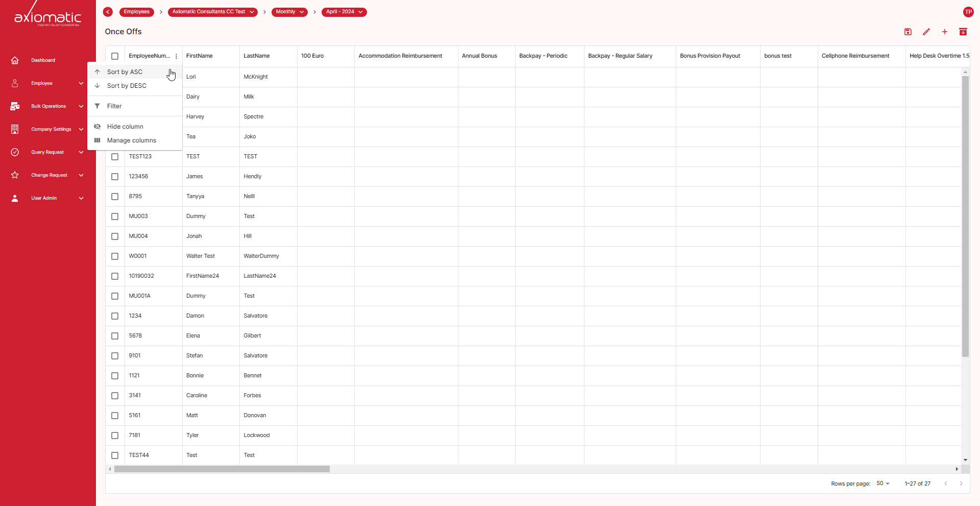Select the Company Settings building icon

[x=14, y=129]
